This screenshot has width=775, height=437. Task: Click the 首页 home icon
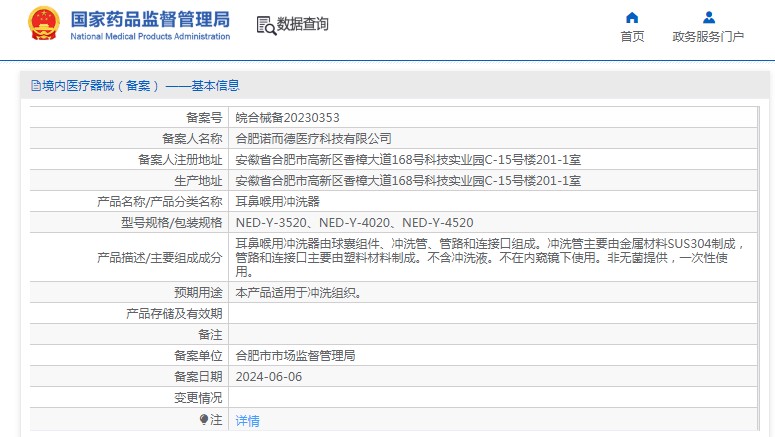[x=632, y=18]
